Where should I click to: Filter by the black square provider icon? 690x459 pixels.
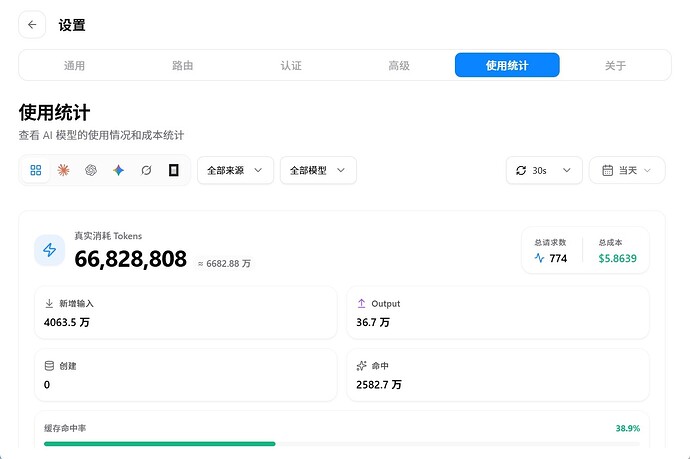pyautogui.click(x=174, y=170)
